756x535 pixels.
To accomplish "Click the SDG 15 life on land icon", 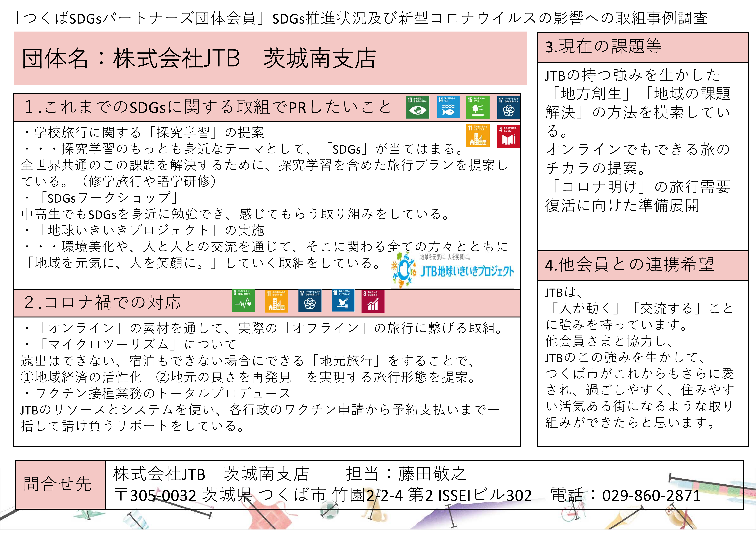I will [x=478, y=107].
